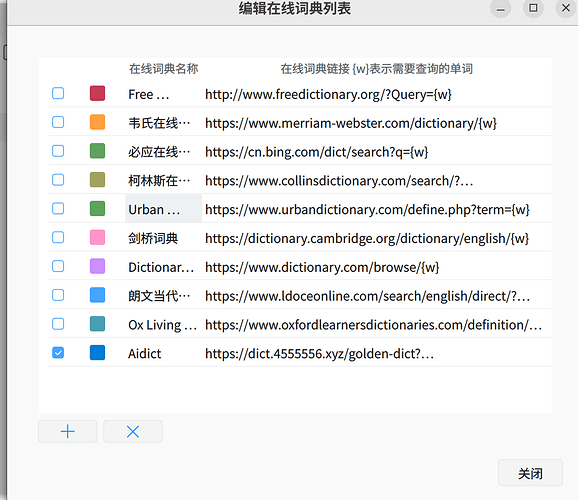The image size is (578, 500).
Task: Tick the checkbox for 剑桥词典
Action: (x=58, y=237)
